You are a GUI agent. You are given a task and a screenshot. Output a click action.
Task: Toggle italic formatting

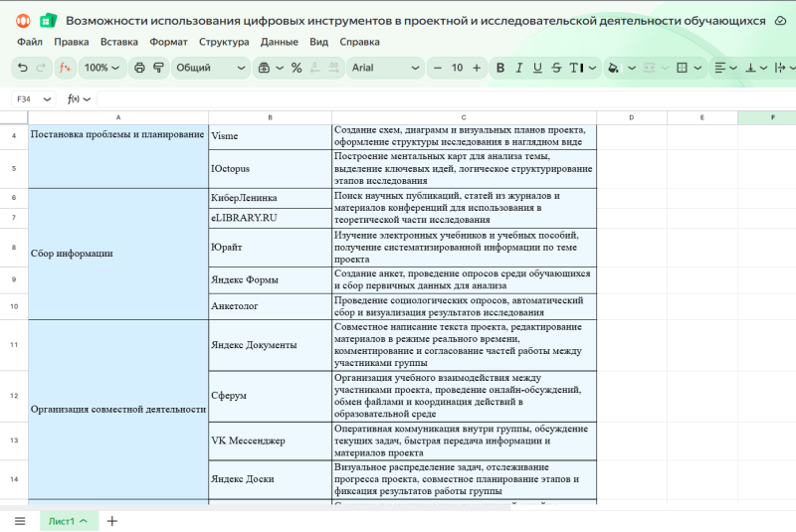point(518,68)
